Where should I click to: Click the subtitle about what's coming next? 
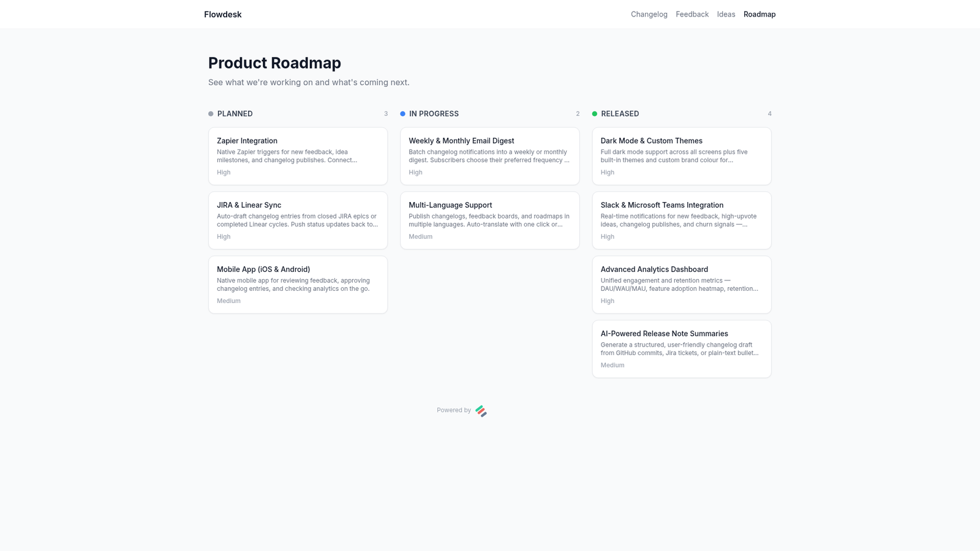point(309,82)
